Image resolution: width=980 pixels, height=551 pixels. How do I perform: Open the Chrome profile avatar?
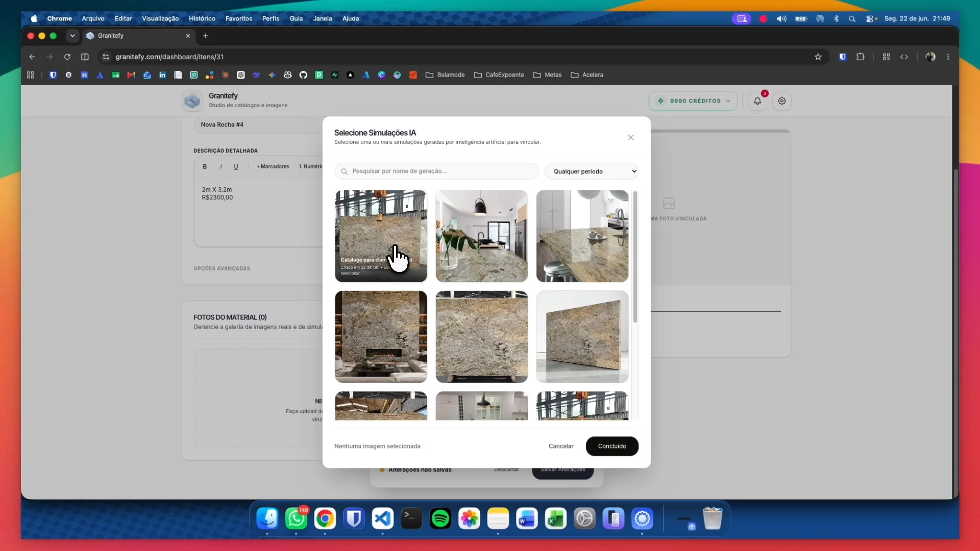(x=930, y=57)
